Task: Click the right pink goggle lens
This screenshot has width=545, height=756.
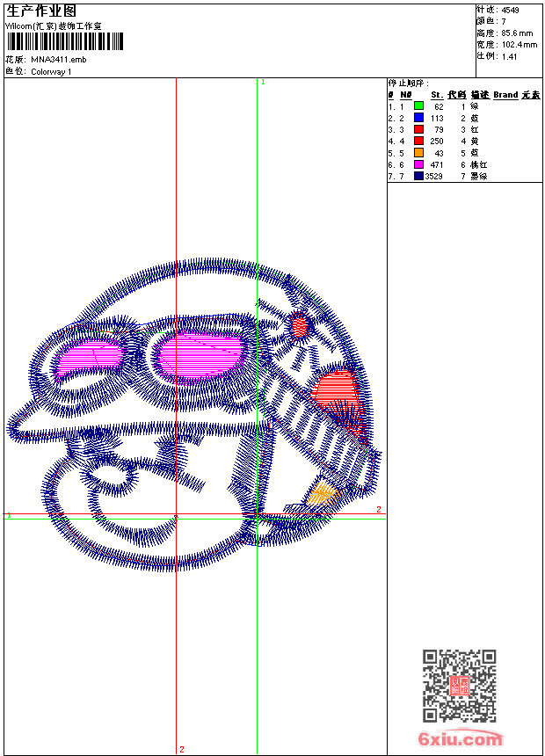Action: (x=200, y=357)
